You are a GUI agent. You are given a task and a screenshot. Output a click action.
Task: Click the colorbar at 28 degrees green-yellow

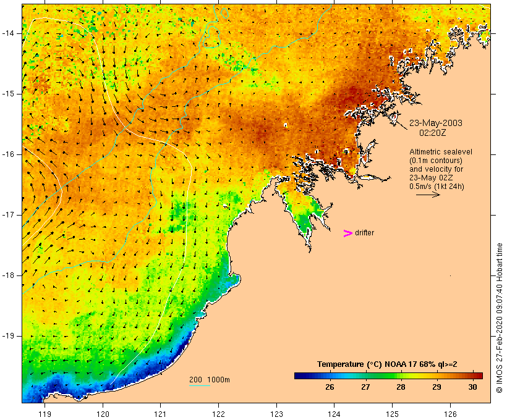pos(401,376)
